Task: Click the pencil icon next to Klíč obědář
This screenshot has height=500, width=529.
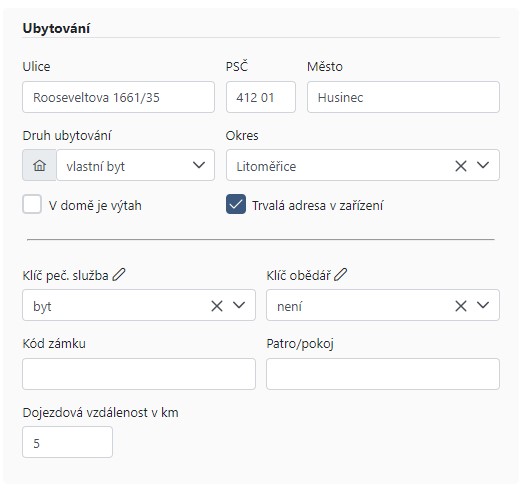Action: click(x=340, y=275)
